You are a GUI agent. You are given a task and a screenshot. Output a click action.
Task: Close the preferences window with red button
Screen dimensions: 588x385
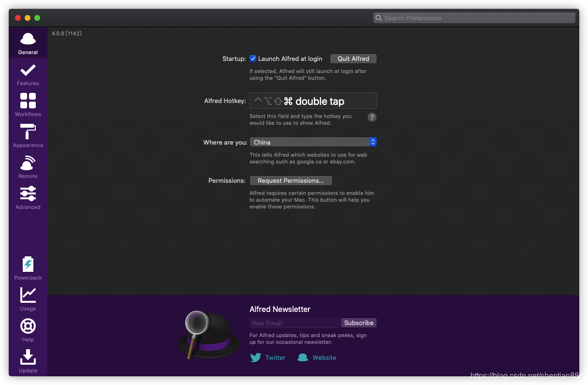point(18,18)
